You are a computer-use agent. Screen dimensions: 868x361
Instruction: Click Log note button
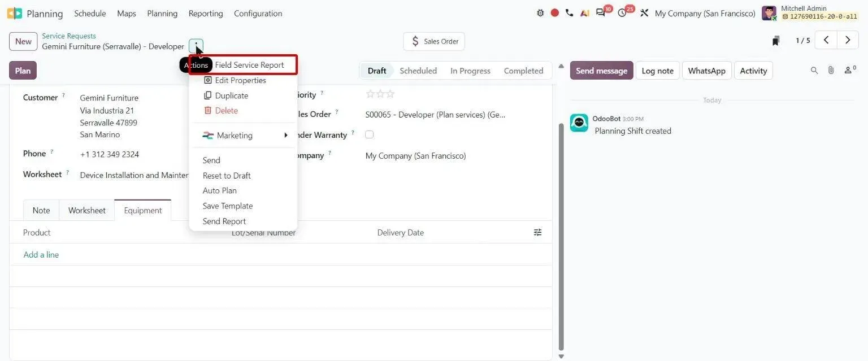658,71
